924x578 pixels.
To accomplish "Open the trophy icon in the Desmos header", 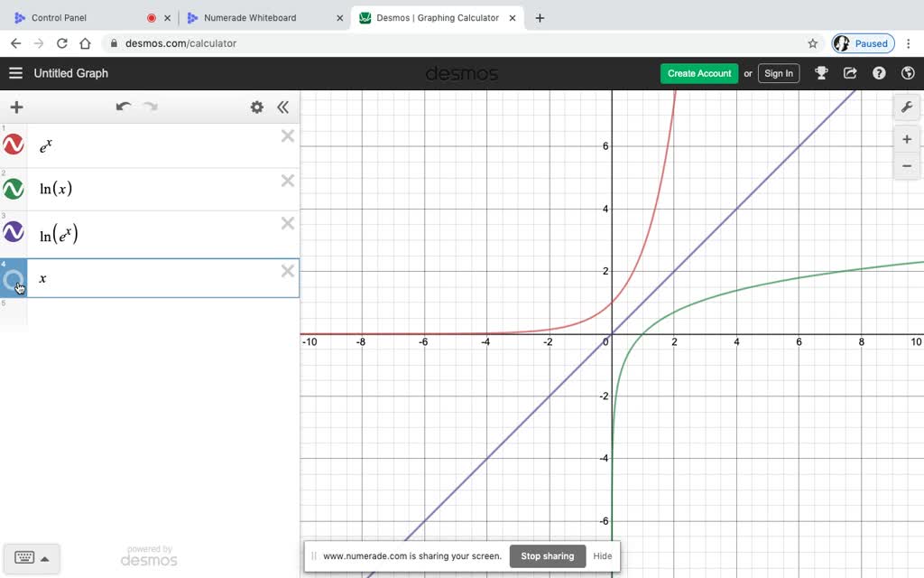I will tap(821, 73).
